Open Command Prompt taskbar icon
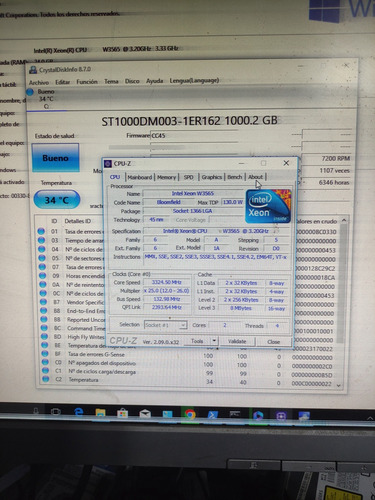375x500 pixels. [x=235, y=414]
